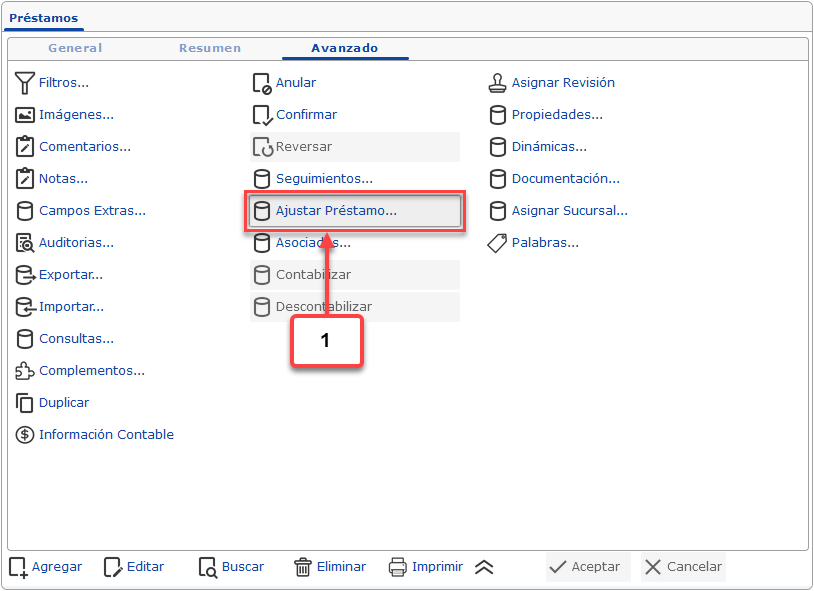Click the Imprimir printer icon

pyautogui.click(x=398, y=567)
